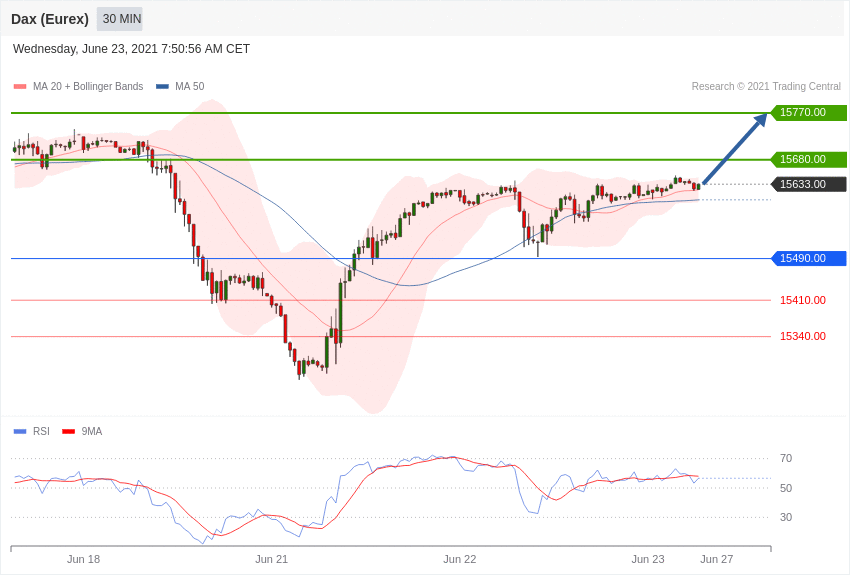Click the 15410.00 support level label
Viewport: 850px width, 576px height.
(x=803, y=300)
